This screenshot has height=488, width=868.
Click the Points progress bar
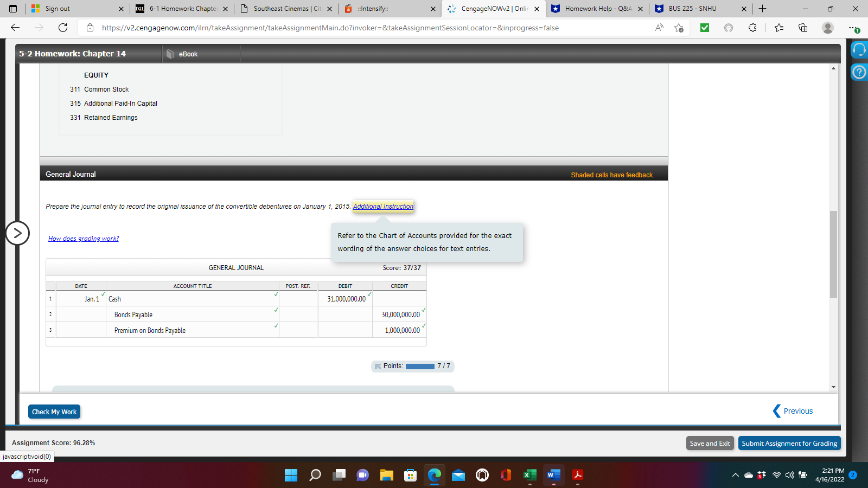pyautogui.click(x=419, y=367)
